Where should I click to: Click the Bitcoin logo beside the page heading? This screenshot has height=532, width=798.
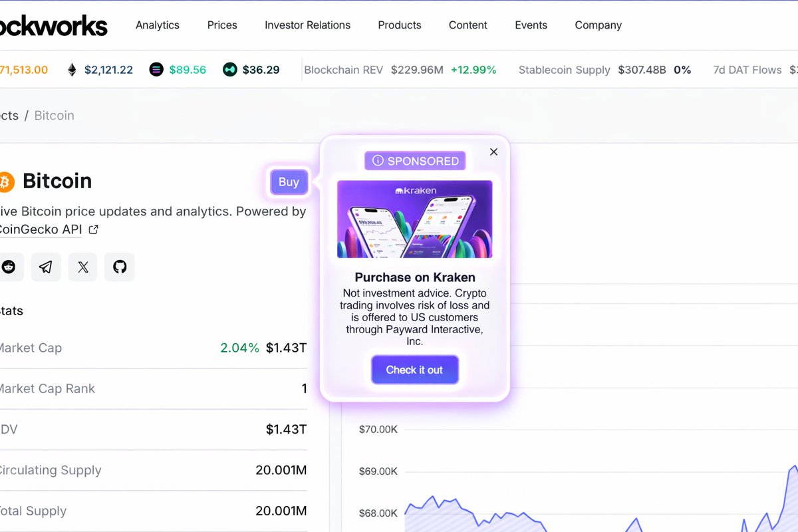7,181
